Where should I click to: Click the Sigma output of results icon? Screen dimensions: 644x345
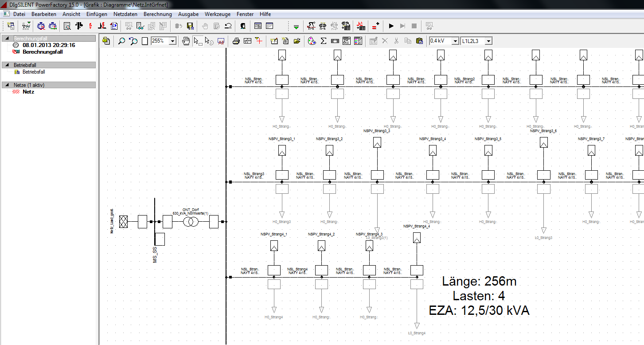(323, 40)
